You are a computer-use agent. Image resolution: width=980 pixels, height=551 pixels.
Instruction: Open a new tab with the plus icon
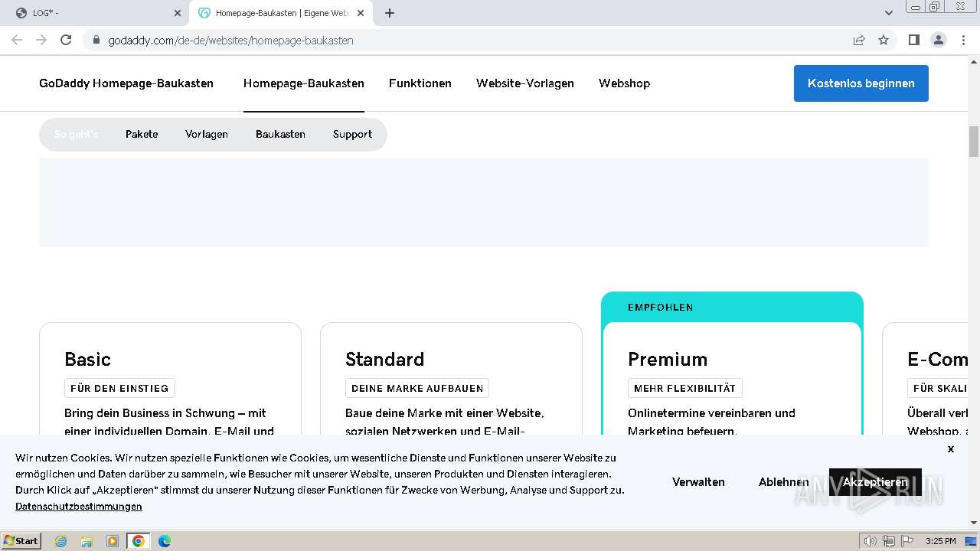[x=389, y=13]
